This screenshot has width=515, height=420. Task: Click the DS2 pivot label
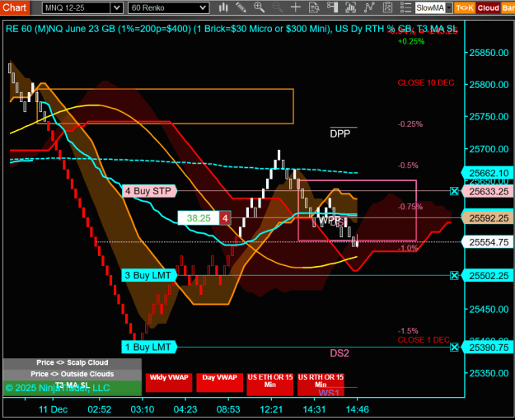[x=339, y=353]
